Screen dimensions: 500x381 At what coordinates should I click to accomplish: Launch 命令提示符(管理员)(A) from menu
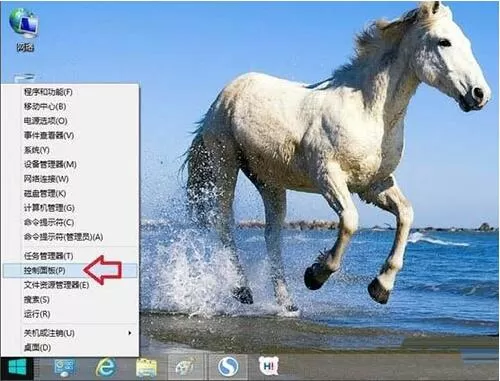tap(71, 237)
